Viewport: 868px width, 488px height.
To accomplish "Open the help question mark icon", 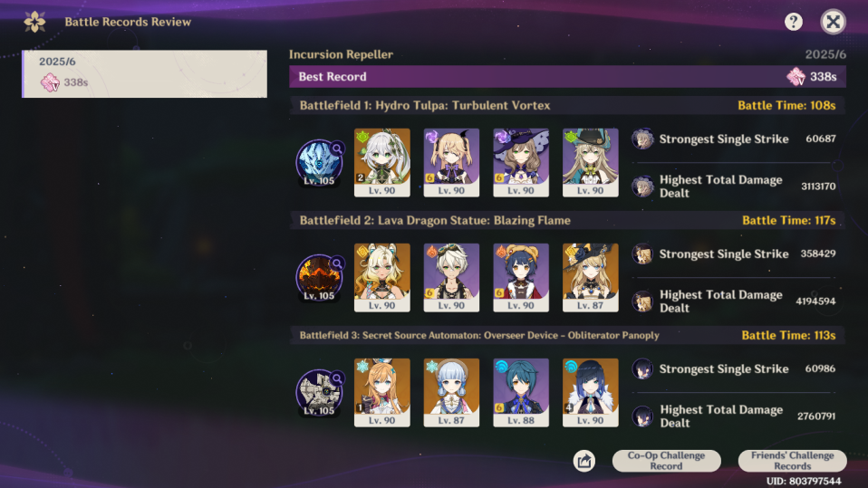I will (x=794, y=22).
